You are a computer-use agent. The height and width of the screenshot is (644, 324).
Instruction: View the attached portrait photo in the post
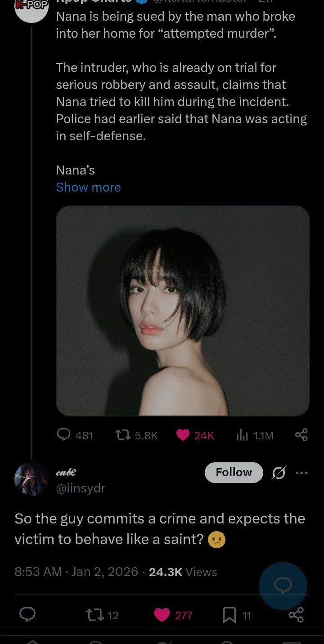tap(182, 310)
